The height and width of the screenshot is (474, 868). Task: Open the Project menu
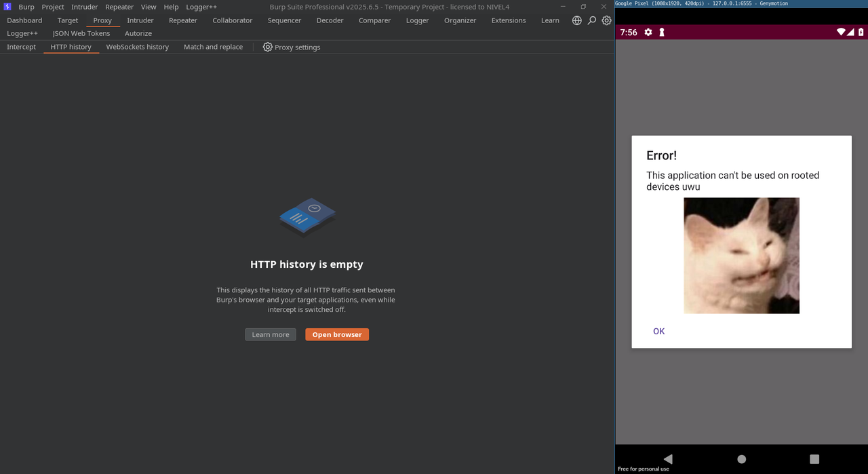coord(53,7)
